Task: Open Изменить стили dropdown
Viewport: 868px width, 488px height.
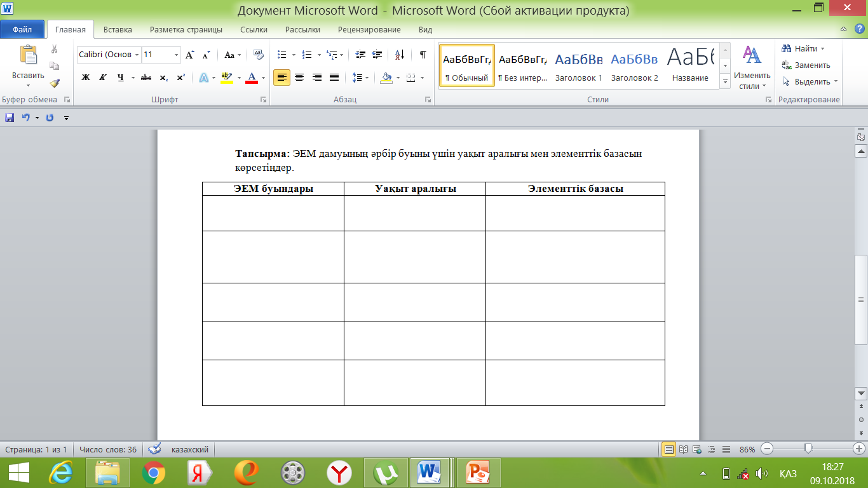Action: click(x=752, y=67)
